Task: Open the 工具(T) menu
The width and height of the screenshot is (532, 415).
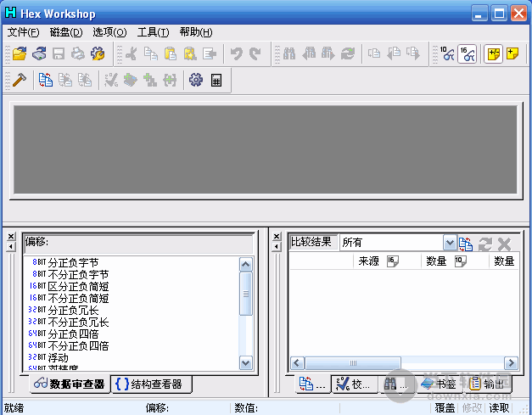Action: tap(153, 32)
